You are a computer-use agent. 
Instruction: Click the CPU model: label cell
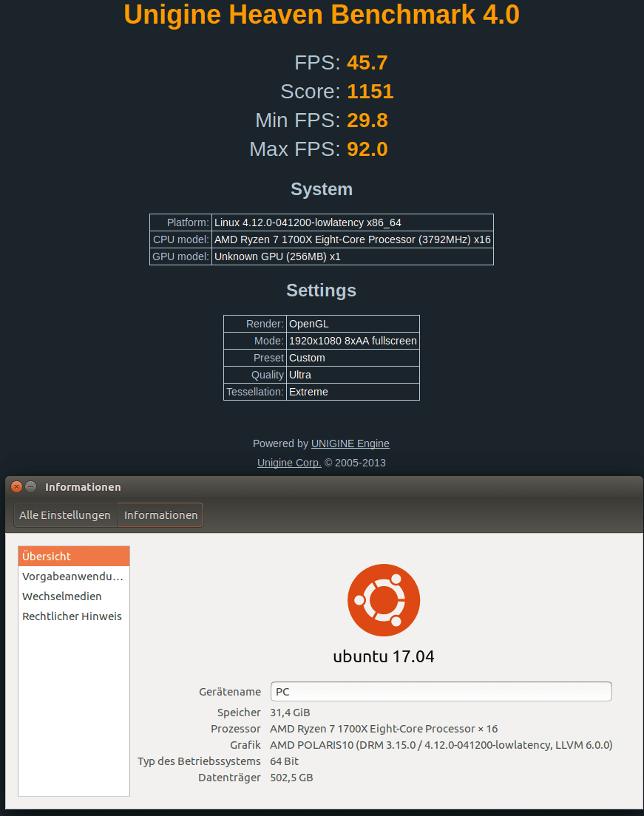click(180, 239)
